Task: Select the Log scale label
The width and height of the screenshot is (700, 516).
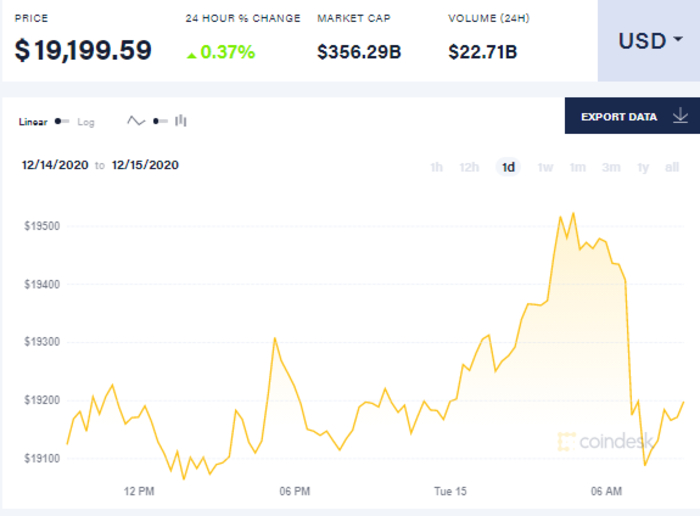Action: coord(86,122)
